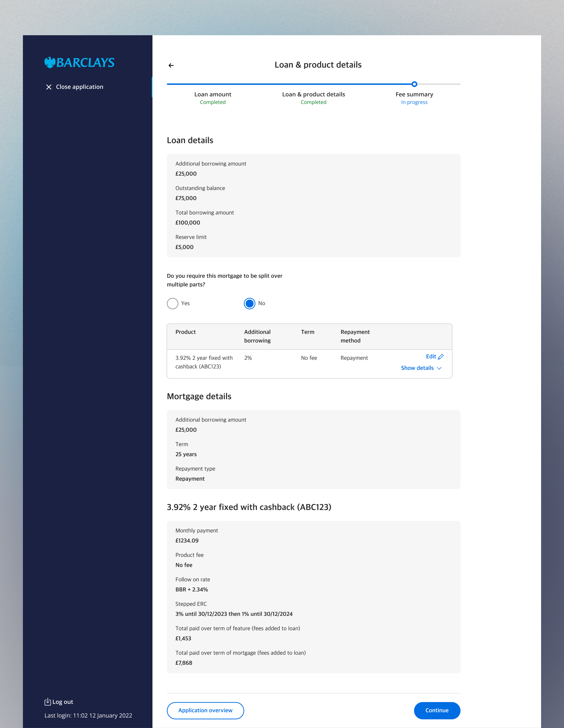Click the No fee table cell
564x728 pixels.
pos(309,358)
